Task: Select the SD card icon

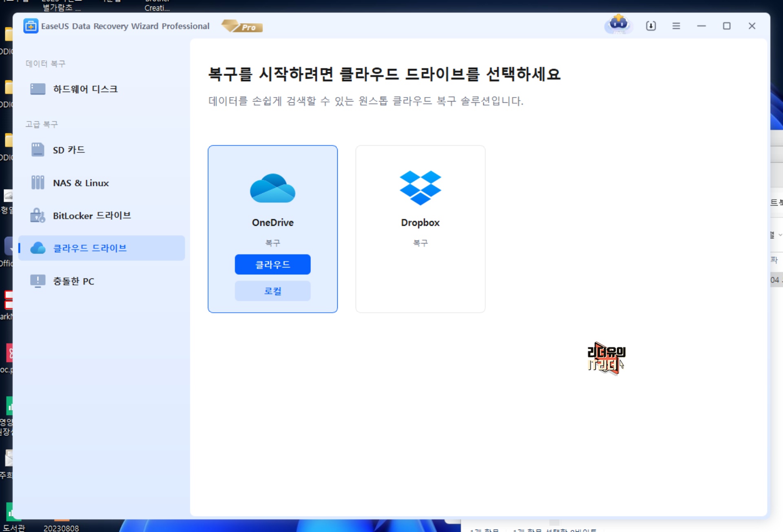Action: pyautogui.click(x=38, y=150)
